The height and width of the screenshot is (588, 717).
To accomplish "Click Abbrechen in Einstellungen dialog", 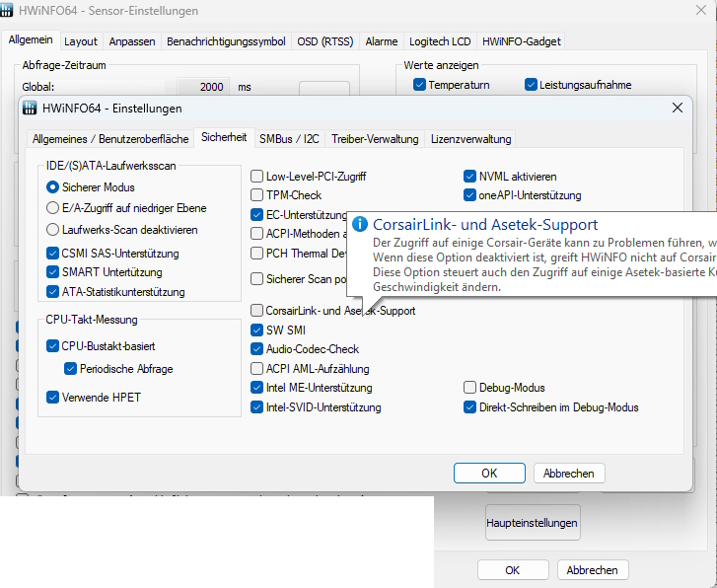I will pos(569,474).
